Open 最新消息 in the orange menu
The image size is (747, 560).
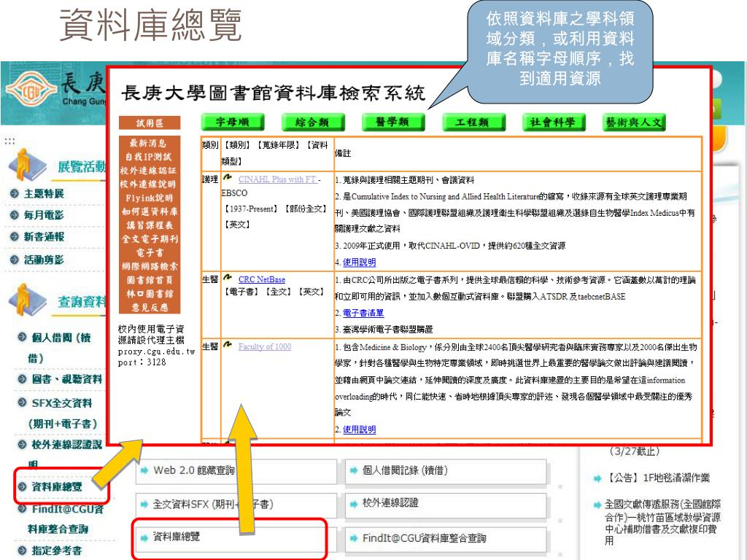coord(150,143)
